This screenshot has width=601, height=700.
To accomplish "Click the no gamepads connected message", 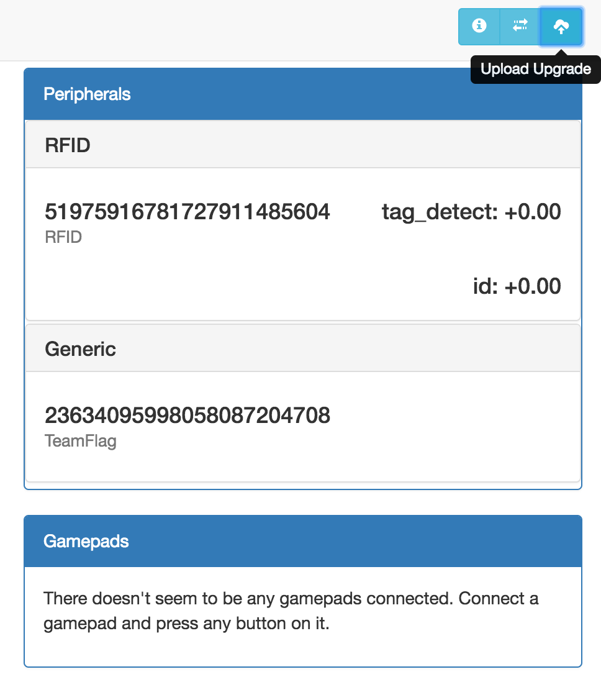I will point(291,611).
